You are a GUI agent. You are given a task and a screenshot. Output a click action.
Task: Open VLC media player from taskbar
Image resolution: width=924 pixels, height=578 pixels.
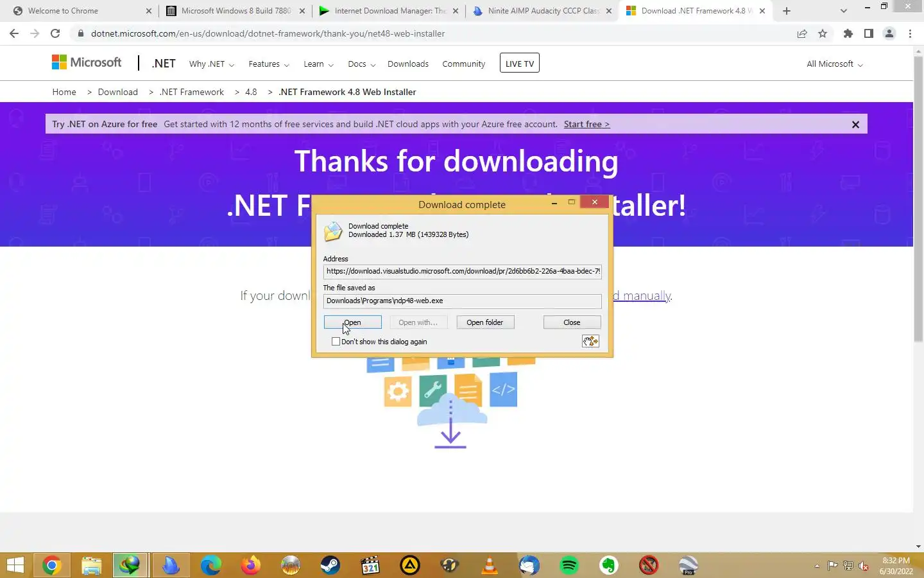[490, 565]
